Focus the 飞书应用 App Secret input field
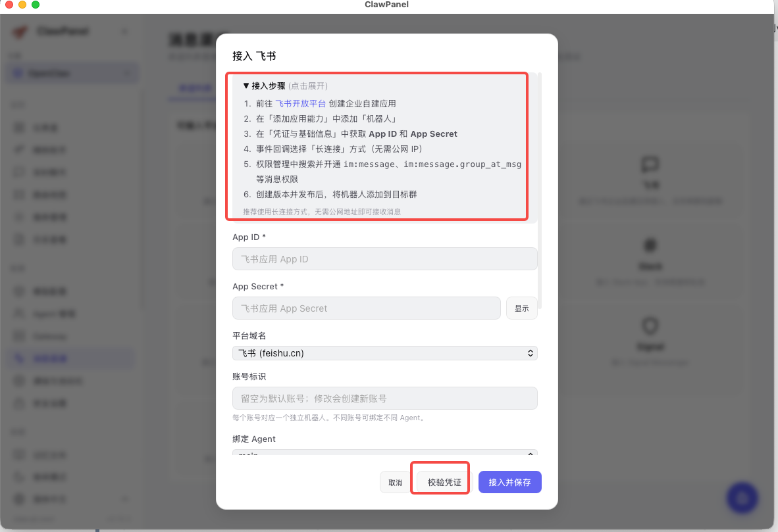The width and height of the screenshot is (778, 532). coord(366,308)
